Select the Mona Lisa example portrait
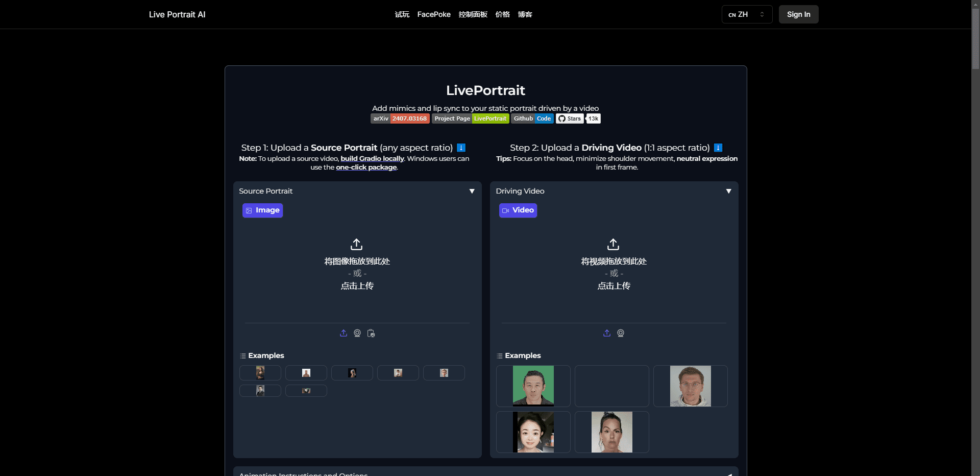Image resolution: width=980 pixels, height=476 pixels. click(x=260, y=373)
